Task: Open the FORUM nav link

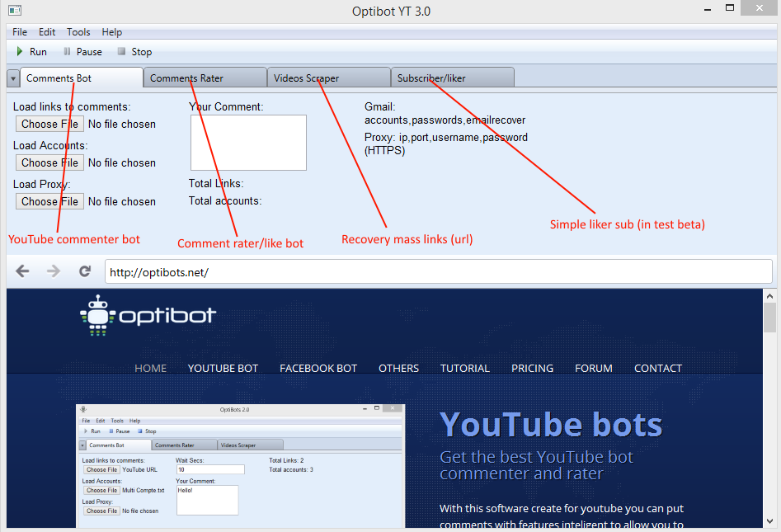Action: coord(594,368)
